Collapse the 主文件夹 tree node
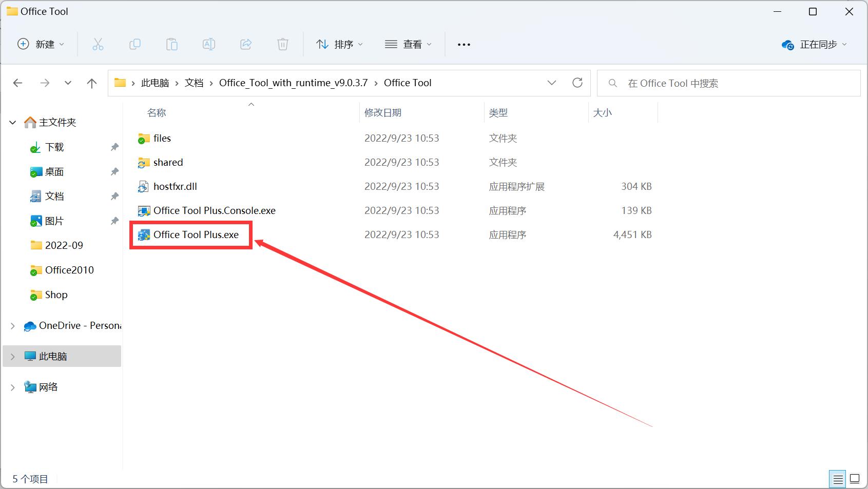 (x=13, y=123)
